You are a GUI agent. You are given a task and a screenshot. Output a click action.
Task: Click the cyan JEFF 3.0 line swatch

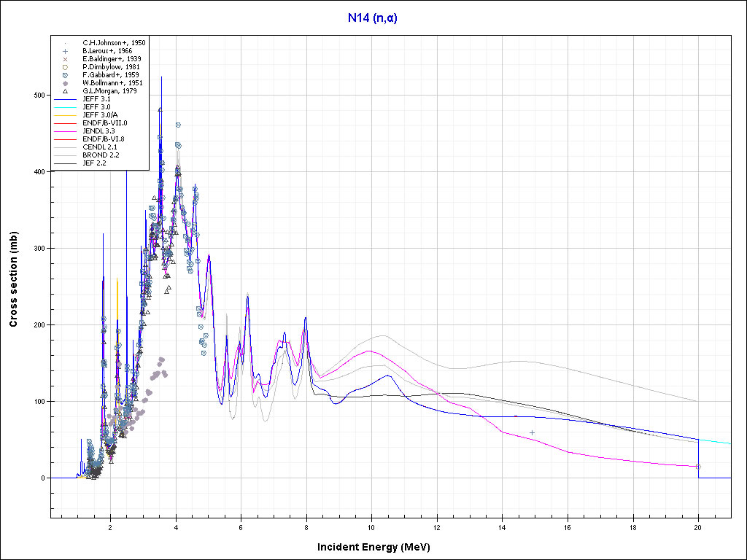coord(66,107)
